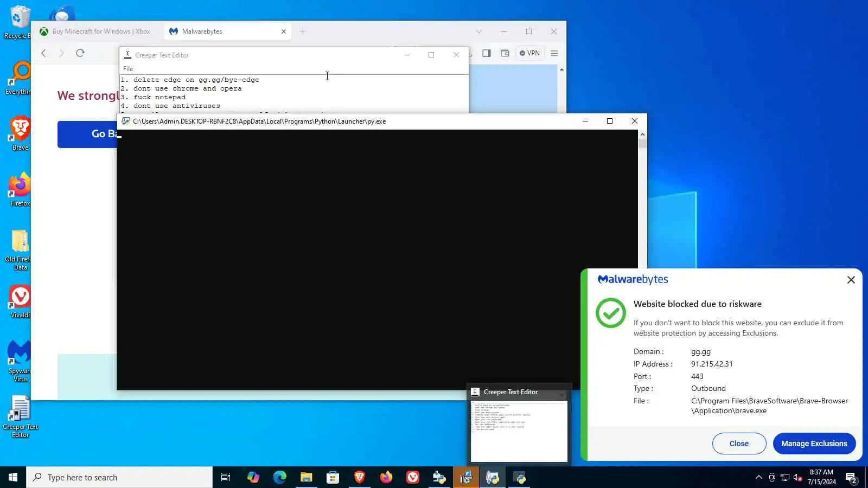The width and height of the screenshot is (868, 488).
Task: Click the blocked domain gg.gg value
Action: pyautogui.click(x=701, y=352)
